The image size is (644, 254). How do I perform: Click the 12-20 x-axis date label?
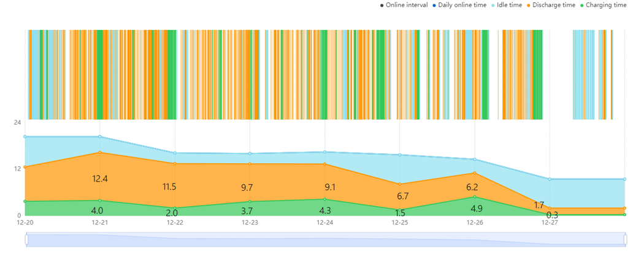pyautogui.click(x=25, y=223)
